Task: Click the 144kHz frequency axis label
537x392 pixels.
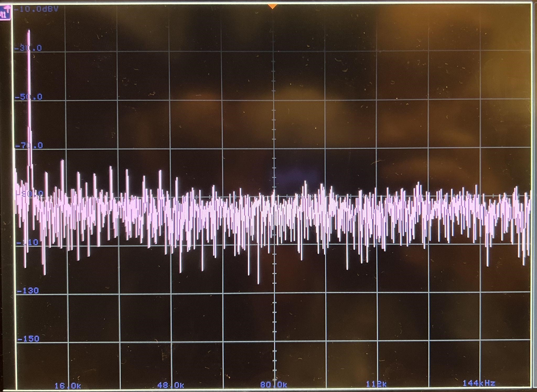Action: click(x=479, y=383)
